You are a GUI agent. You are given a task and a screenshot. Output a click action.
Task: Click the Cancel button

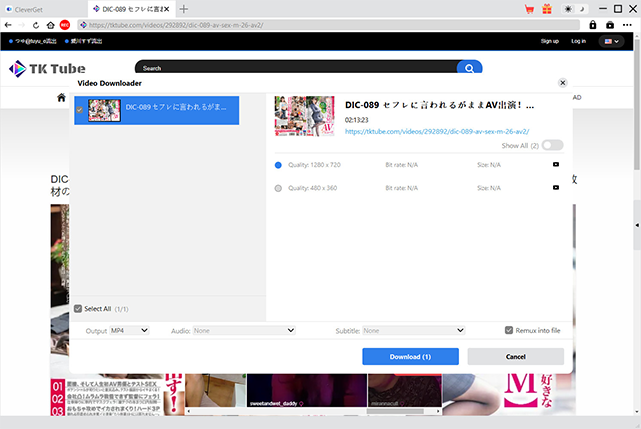coord(516,357)
